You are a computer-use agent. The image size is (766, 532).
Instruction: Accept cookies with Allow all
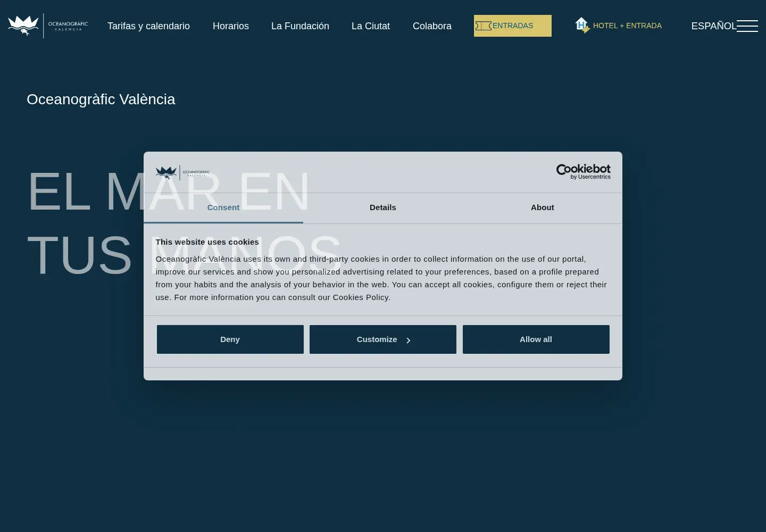pyautogui.click(x=536, y=339)
